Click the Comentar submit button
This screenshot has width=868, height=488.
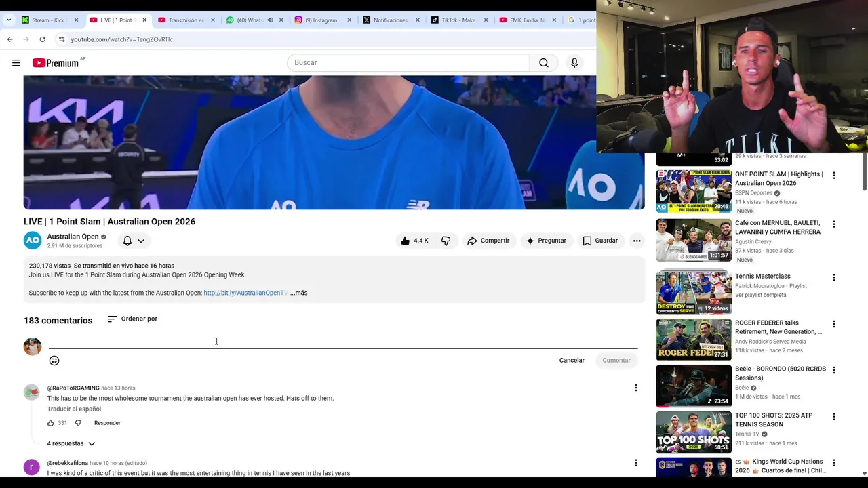click(x=616, y=360)
